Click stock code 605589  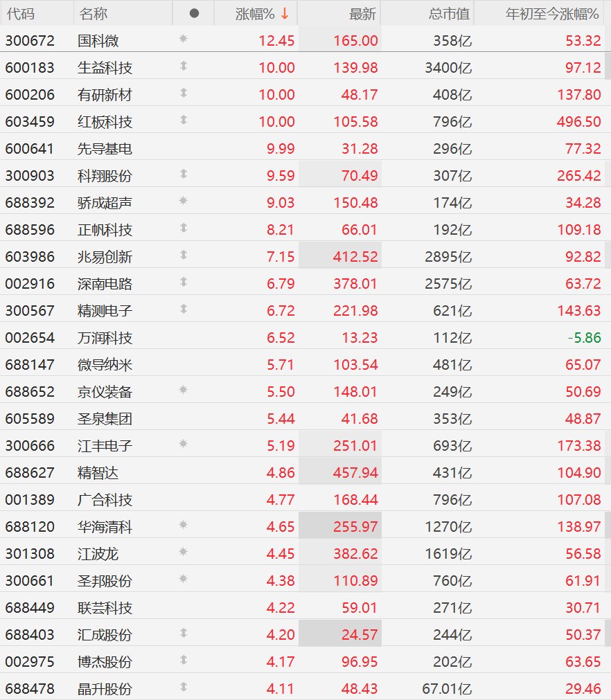30,419
